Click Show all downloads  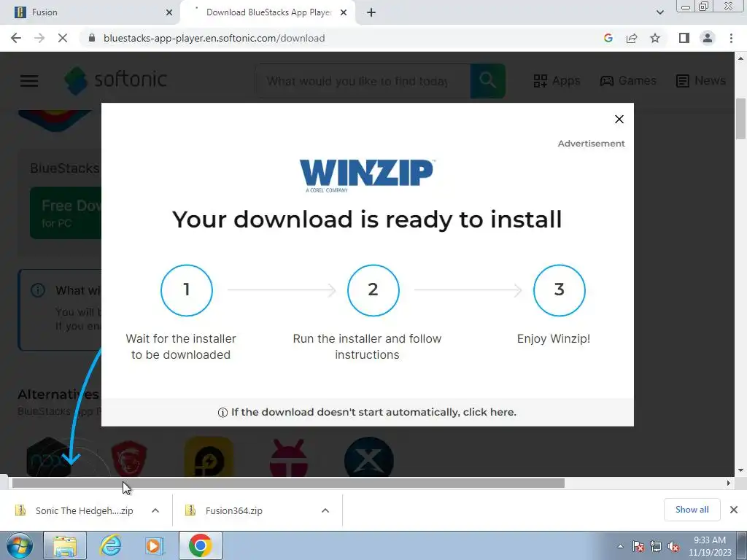(692, 510)
